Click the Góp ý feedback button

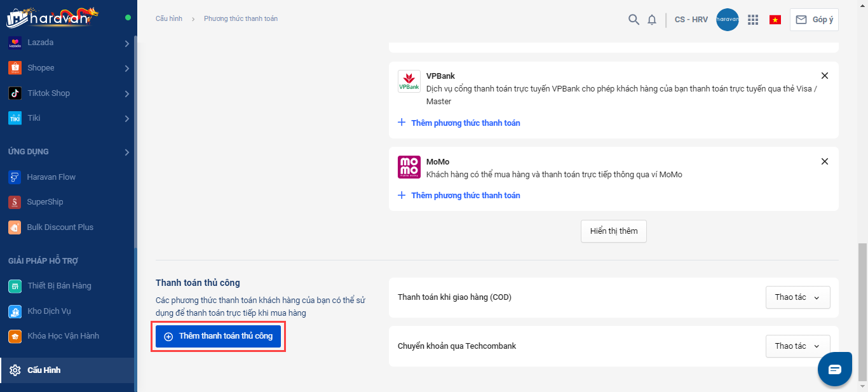pyautogui.click(x=815, y=20)
